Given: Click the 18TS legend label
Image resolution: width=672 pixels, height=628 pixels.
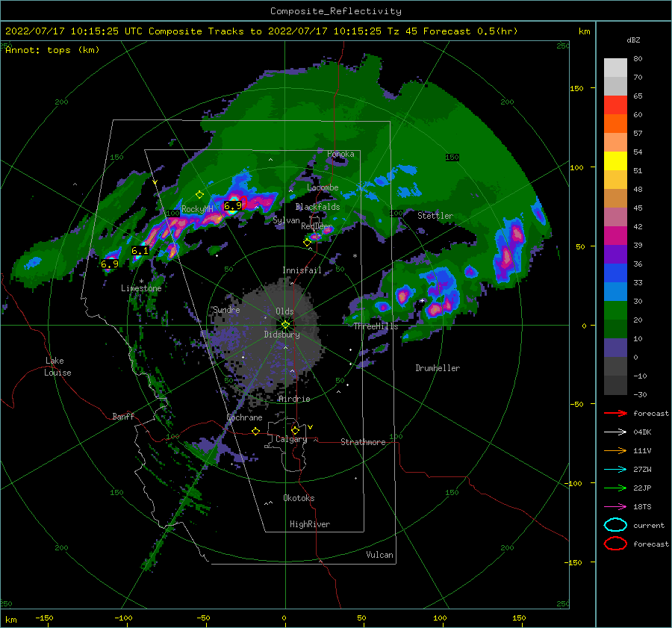Looking at the screenshot, I should tap(642, 507).
